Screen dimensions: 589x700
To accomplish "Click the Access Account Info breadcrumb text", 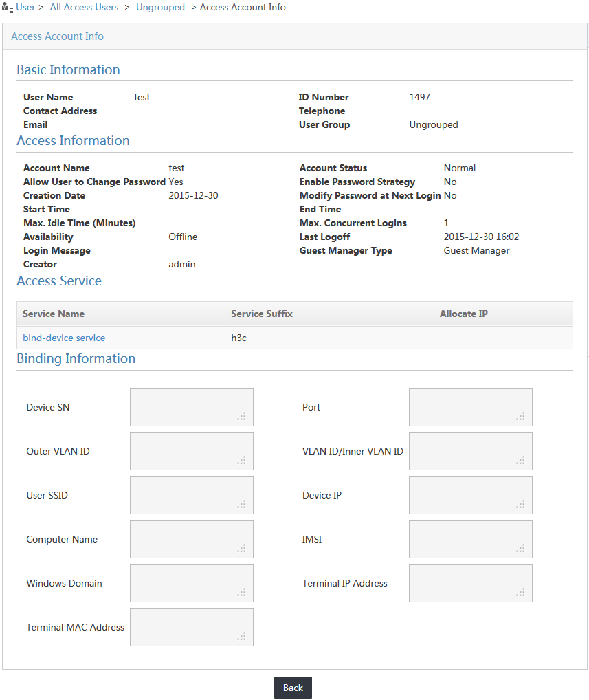I will (x=243, y=7).
